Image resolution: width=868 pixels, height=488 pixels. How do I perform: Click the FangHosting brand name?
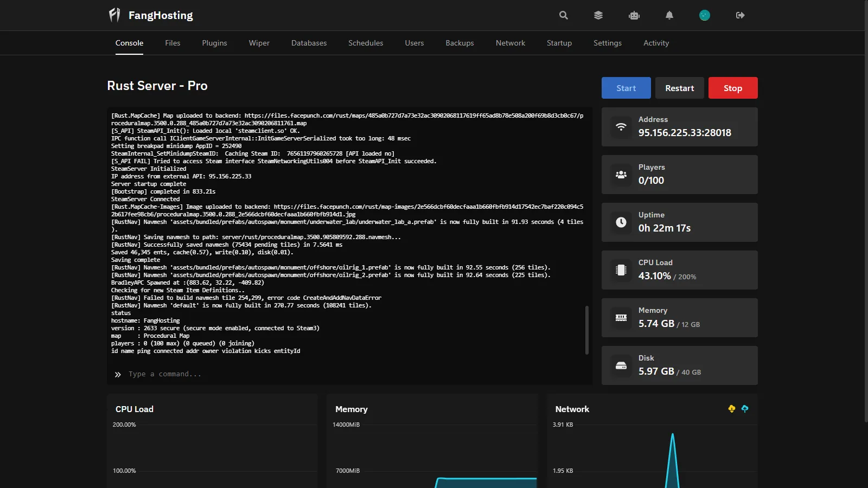161,15
